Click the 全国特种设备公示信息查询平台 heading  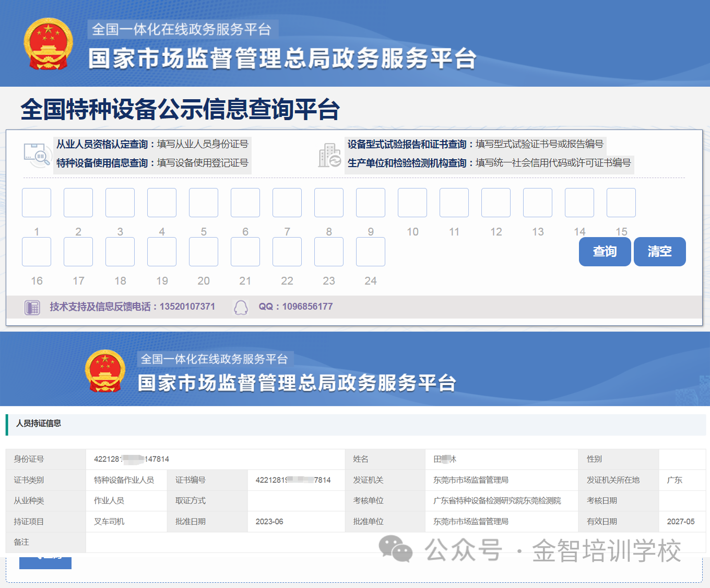tap(180, 109)
